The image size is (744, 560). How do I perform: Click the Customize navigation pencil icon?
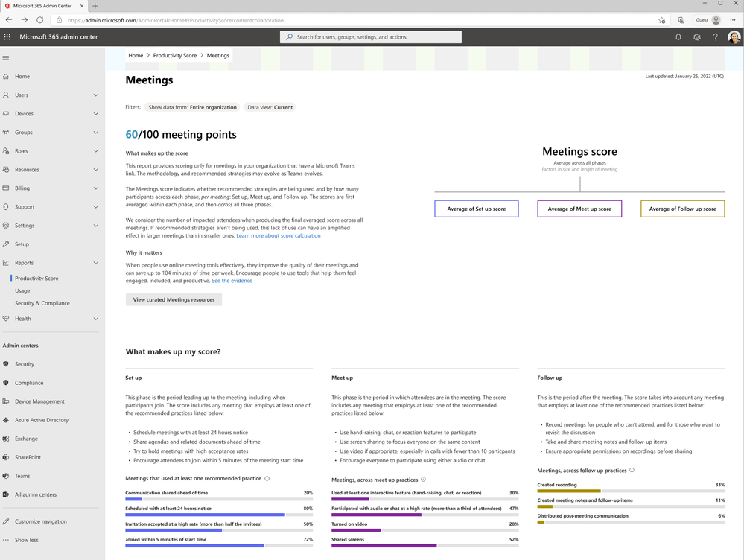point(6,521)
